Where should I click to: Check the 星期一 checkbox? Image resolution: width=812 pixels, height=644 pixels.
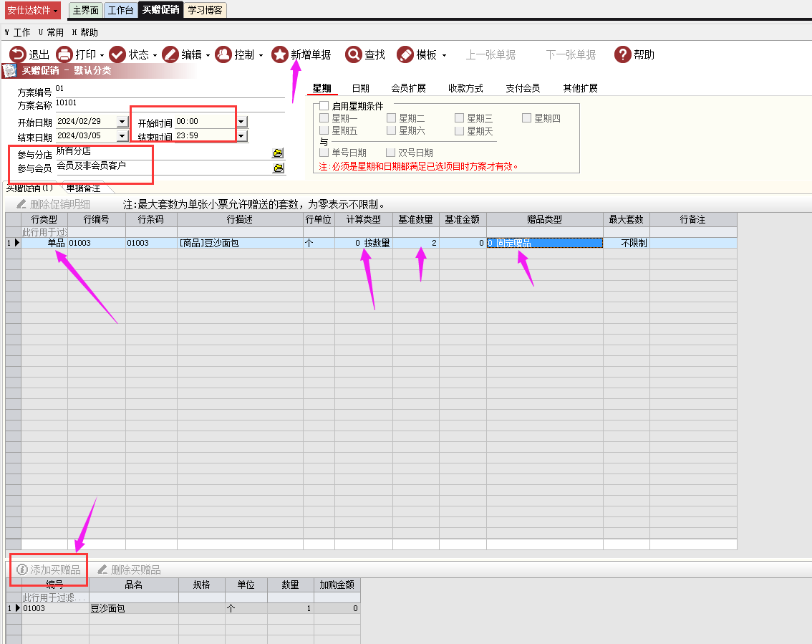(x=324, y=118)
